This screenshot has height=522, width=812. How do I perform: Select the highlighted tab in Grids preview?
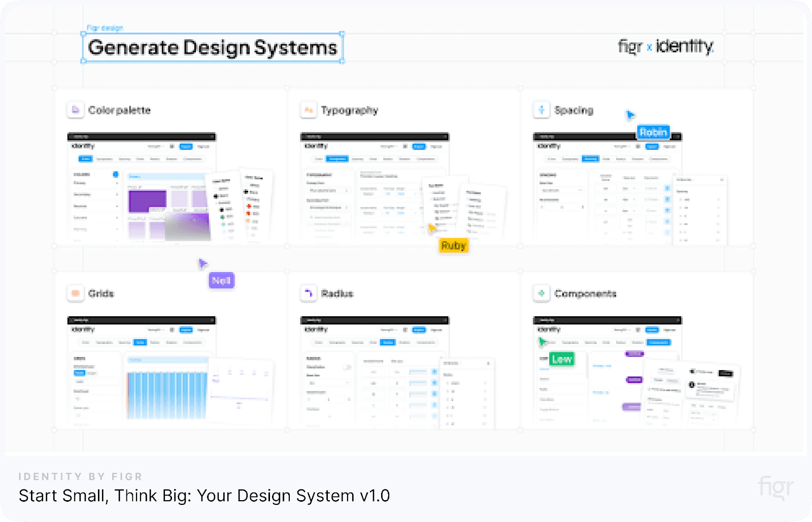click(140, 342)
